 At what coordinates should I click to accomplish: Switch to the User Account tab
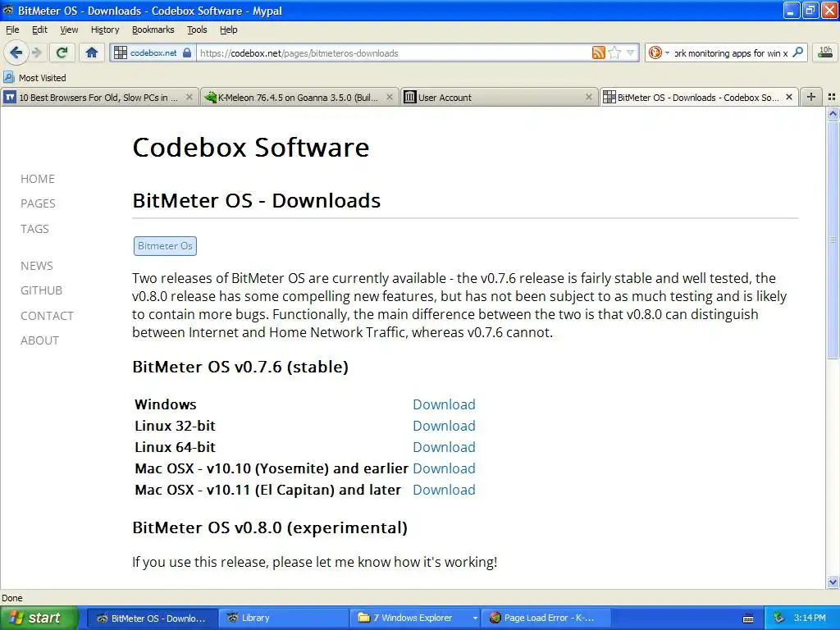(x=498, y=98)
